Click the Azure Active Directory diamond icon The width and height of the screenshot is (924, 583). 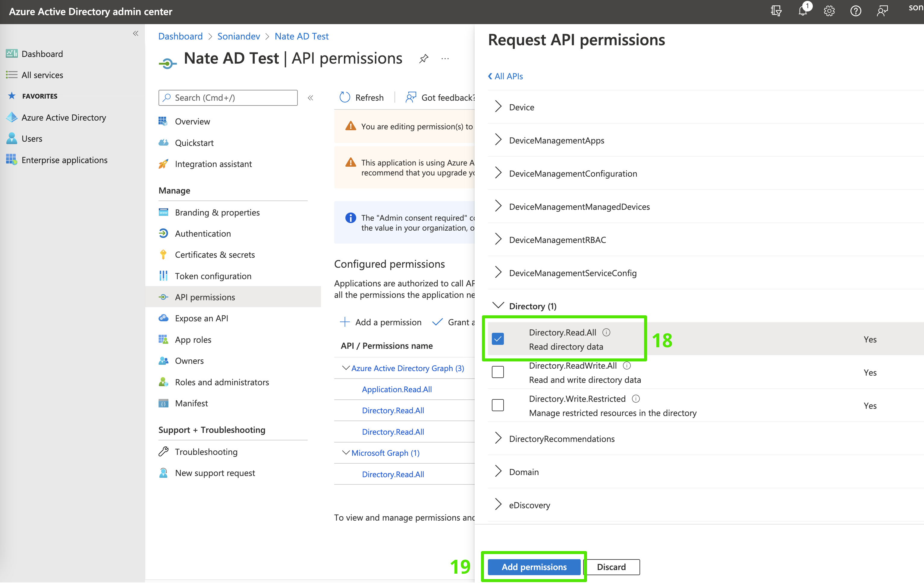click(11, 118)
